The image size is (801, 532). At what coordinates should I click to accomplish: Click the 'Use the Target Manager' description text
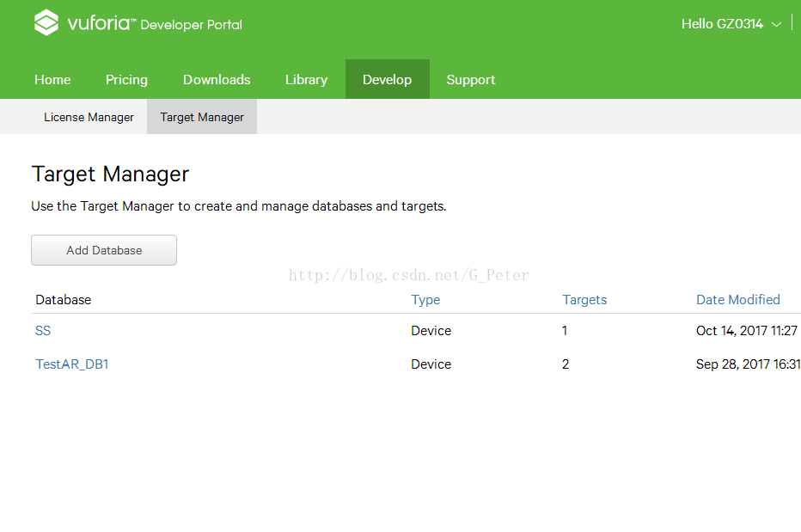(239, 206)
